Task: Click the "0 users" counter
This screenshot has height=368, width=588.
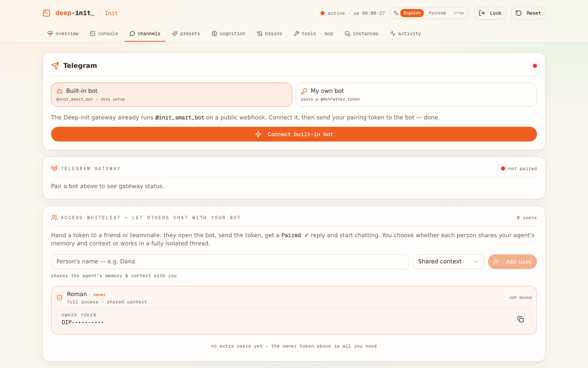Action: tap(527, 218)
